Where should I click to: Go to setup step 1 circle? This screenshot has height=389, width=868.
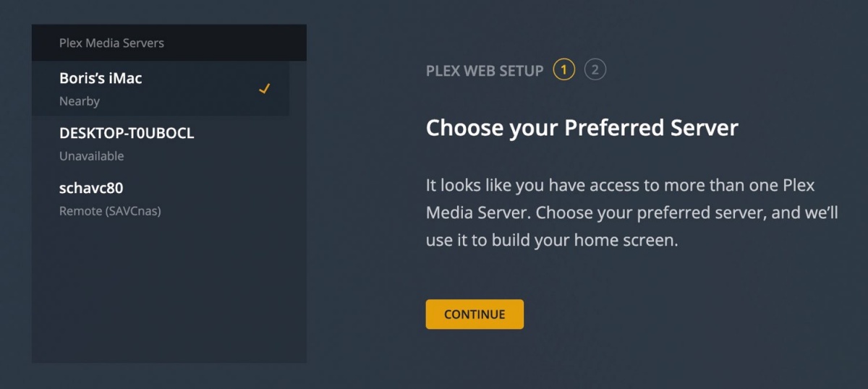click(563, 69)
